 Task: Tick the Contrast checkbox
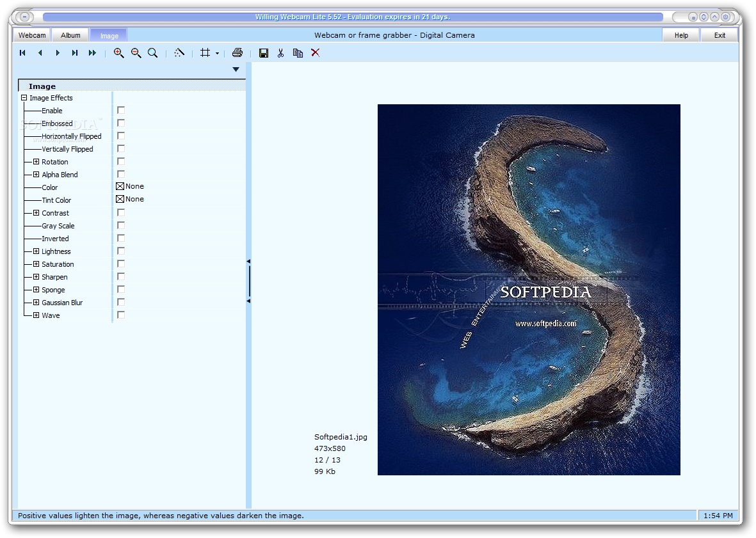(121, 212)
